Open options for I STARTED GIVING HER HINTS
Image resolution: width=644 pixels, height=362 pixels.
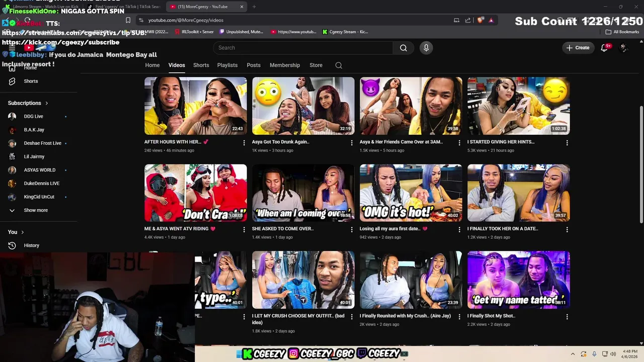tap(567, 143)
